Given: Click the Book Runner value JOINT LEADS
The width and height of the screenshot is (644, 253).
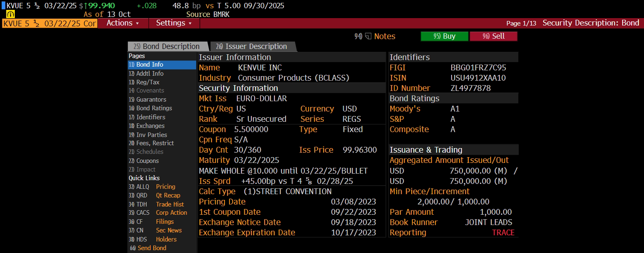Looking at the screenshot, I should (489, 222).
